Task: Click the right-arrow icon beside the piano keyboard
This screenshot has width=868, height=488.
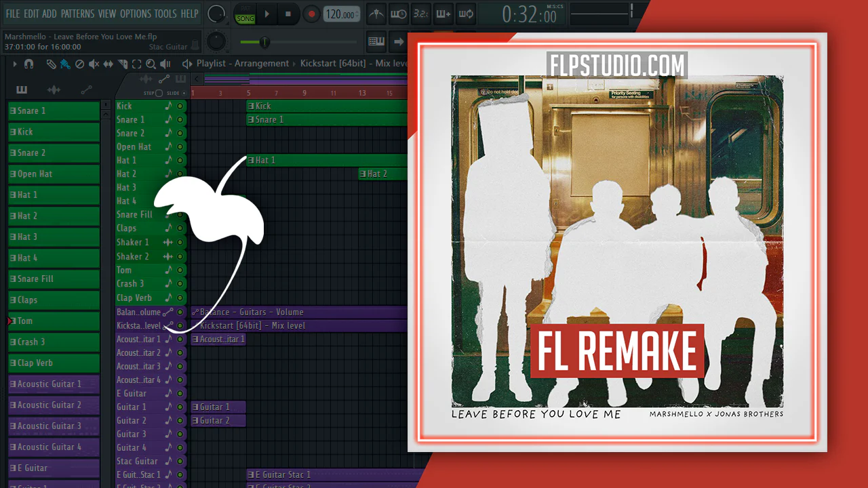Action: click(399, 41)
